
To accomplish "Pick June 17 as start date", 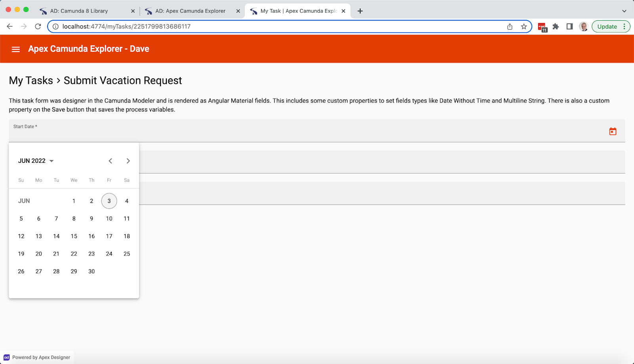I will point(109,236).
